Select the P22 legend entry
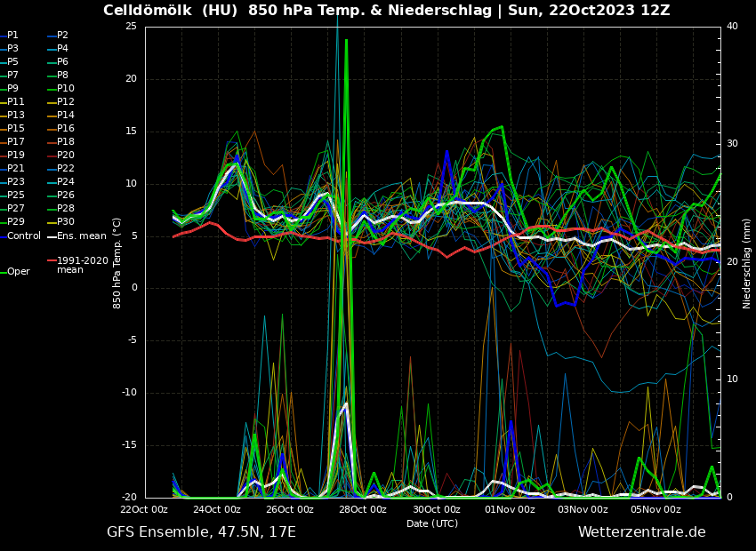The height and width of the screenshot is (551, 756). tap(66, 169)
